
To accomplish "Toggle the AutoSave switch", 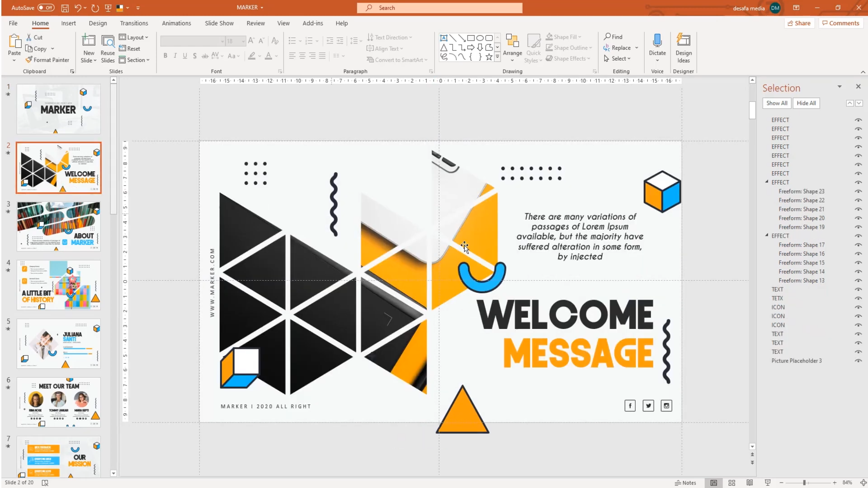I will [x=46, y=8].
